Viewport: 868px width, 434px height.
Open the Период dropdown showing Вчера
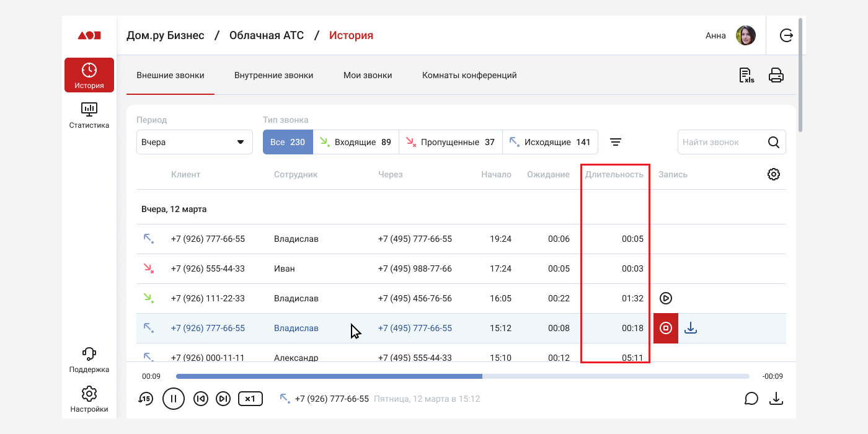(x=195, y=142)
